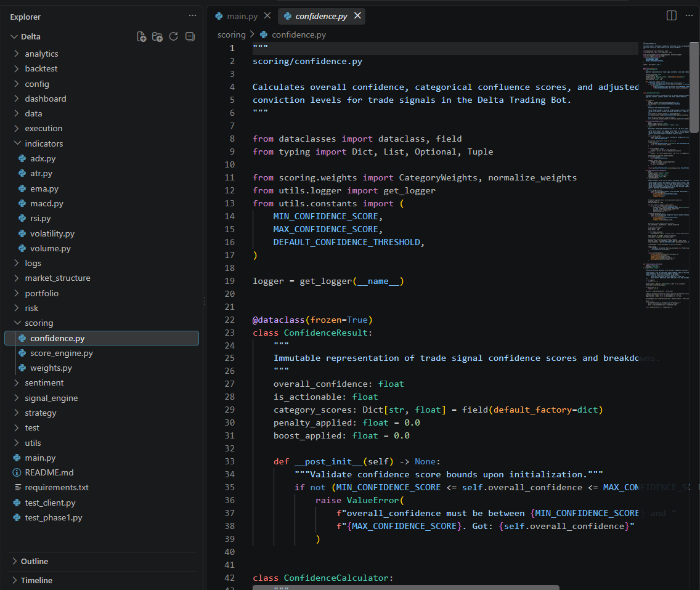Refresh the Explorer file tree
This screenshot has width=700, height=590.
174,36
